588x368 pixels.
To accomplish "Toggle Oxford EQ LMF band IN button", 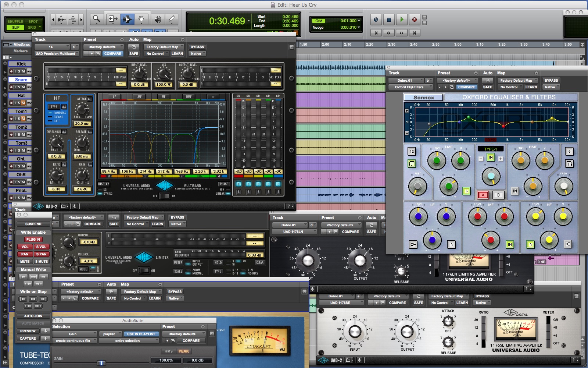I will pyautogui.click(x=466, y=191).
